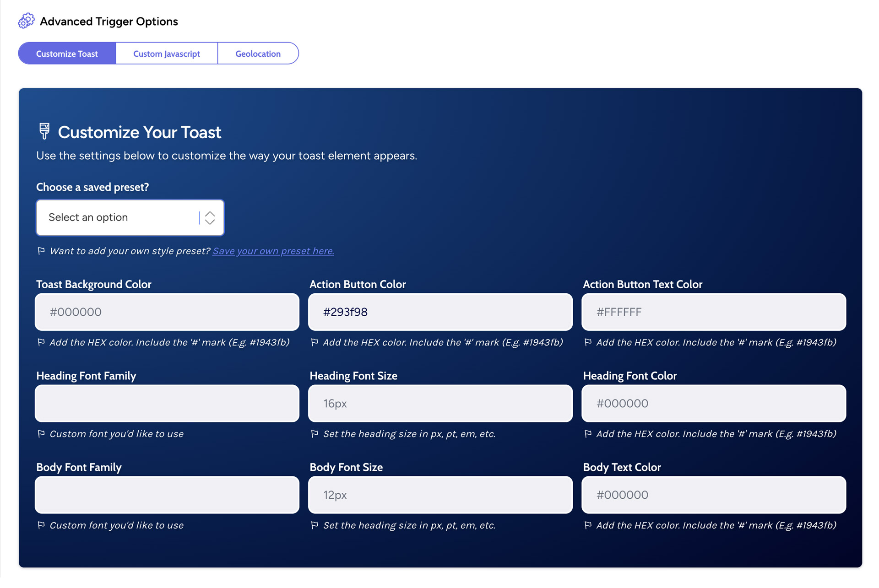Click the HEX hint under Toast Background Color
Viewport: 879px width, 588px height.
(x=169, y=343)
